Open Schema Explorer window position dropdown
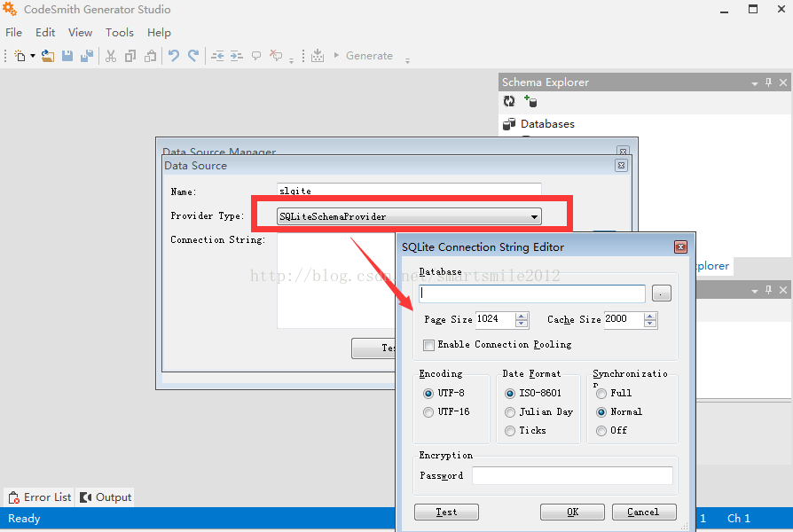The height and width of the screenshot is (532, 793). 755,83
